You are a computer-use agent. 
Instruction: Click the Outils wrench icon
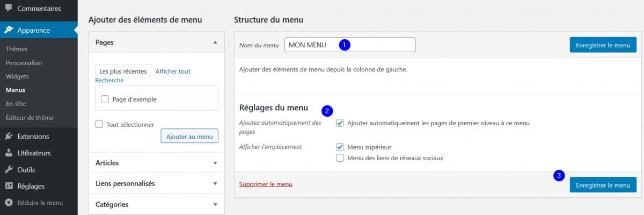9,170
